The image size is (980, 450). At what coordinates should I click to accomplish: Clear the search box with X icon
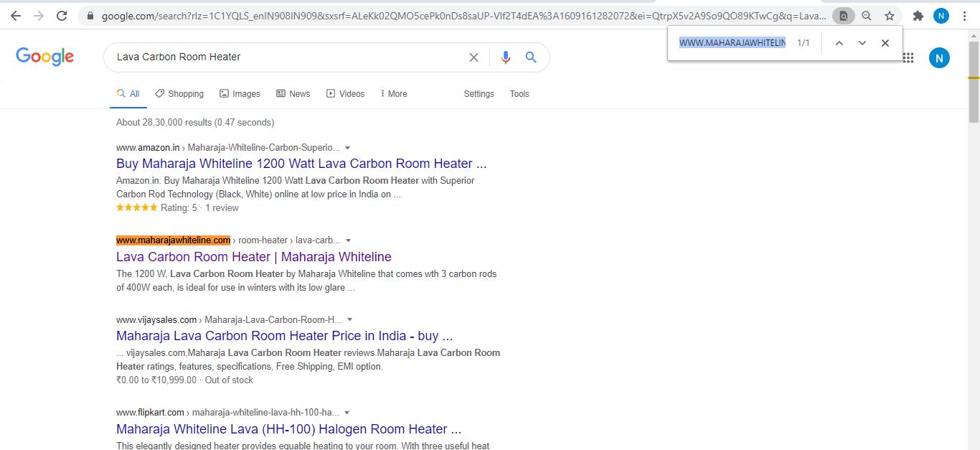tap(473, 57)
